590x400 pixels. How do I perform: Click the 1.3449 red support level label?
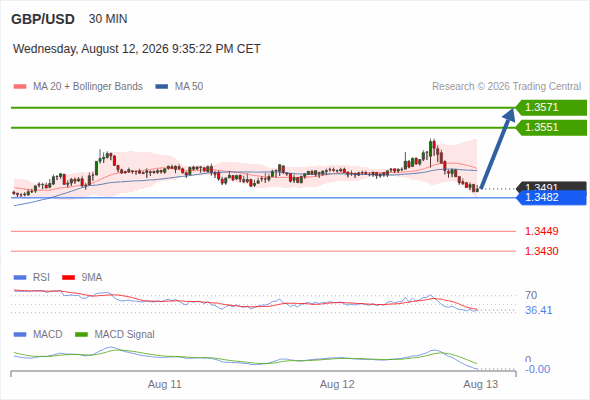541,231
